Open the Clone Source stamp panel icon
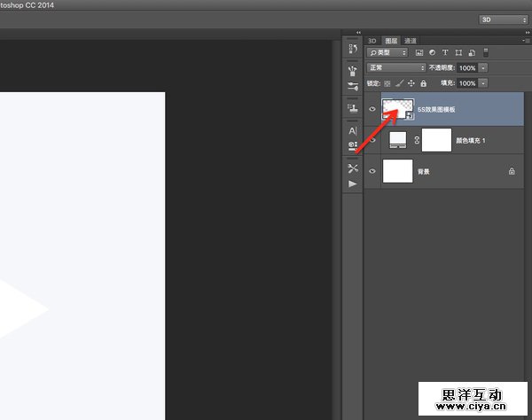 pos(353,108)
